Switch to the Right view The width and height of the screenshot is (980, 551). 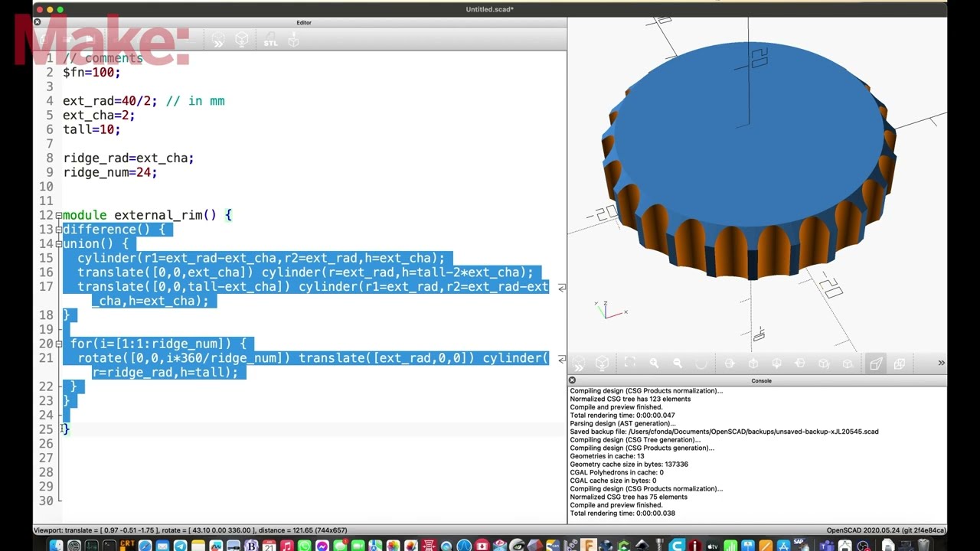(x=729, y=364)
